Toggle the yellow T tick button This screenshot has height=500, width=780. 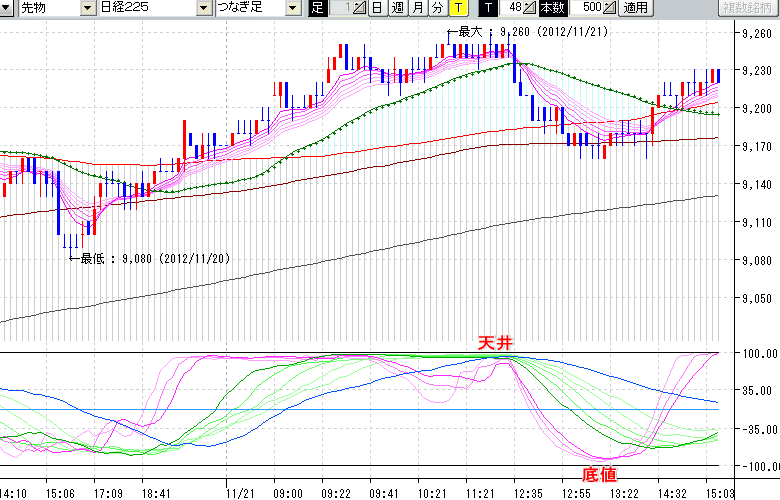click(457, 8)
